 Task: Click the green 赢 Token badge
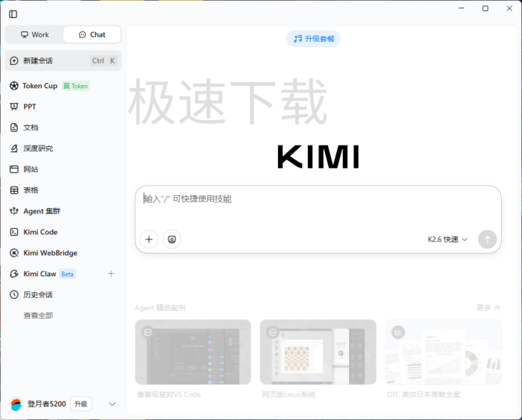coord(76,86)
